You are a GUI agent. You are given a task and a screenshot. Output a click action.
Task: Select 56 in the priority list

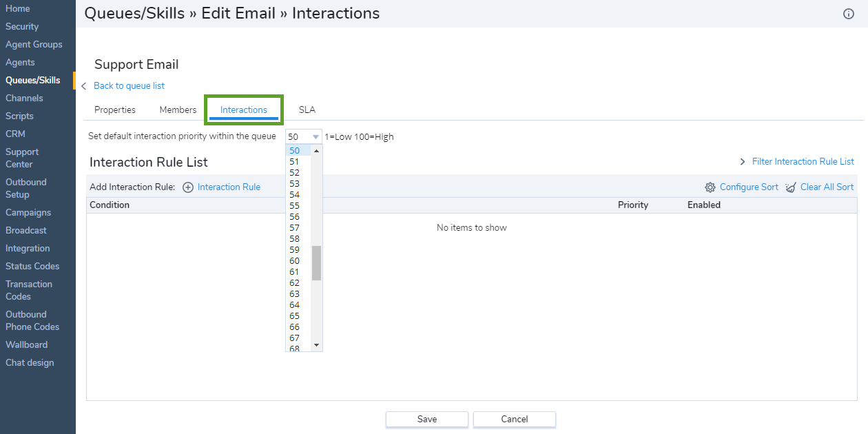298,216
